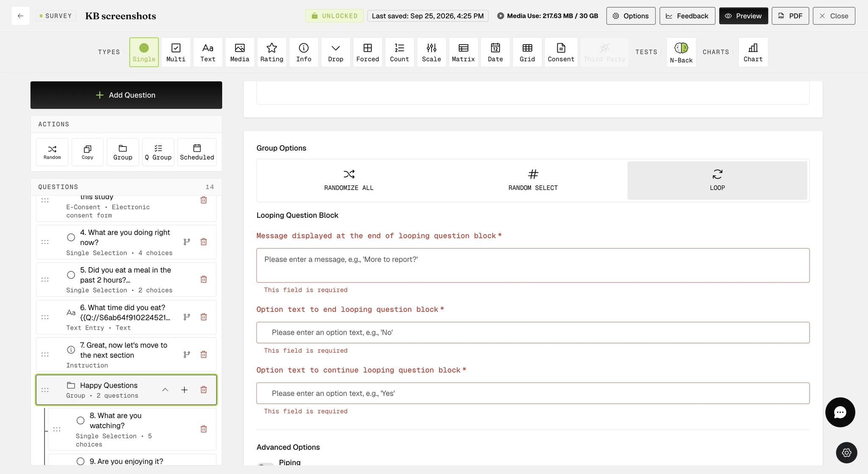The width and height of the screenshot is (868, 474).
Task: Pick the Matrix question type
Action: point(463,52)
